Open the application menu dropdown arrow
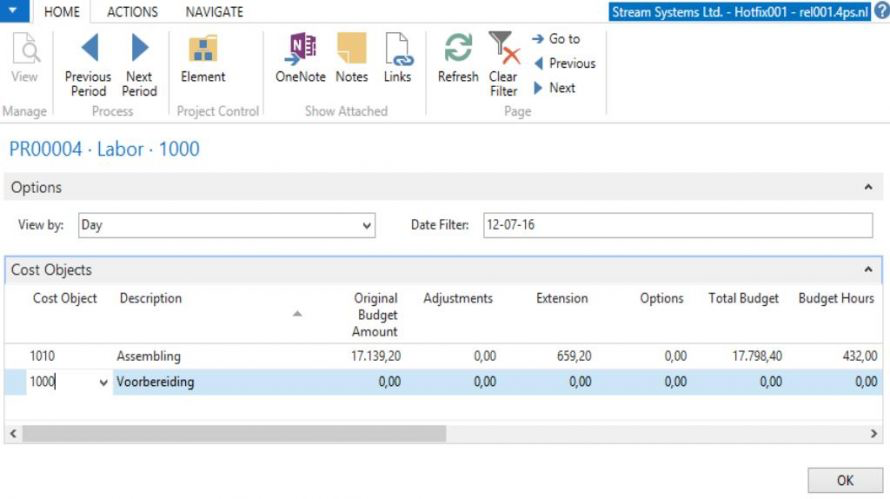The image size is (890, 499). 13,11
